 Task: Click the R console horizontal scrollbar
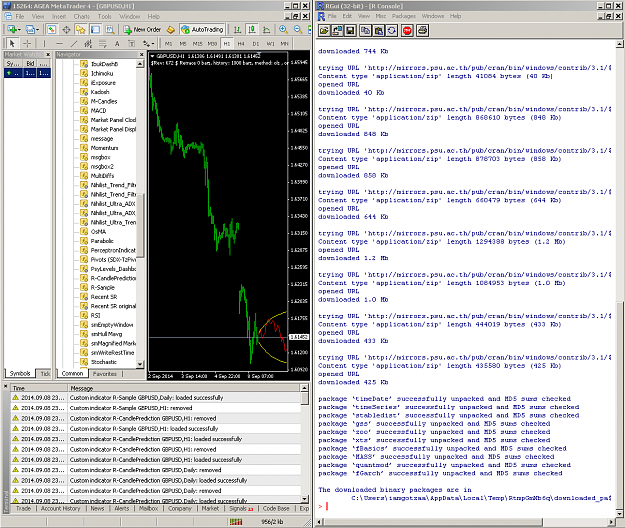click(x=468, y=521)
